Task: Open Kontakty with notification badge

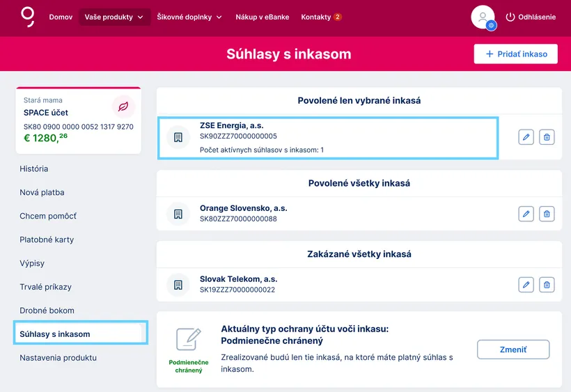Action: tap(321, 17)
